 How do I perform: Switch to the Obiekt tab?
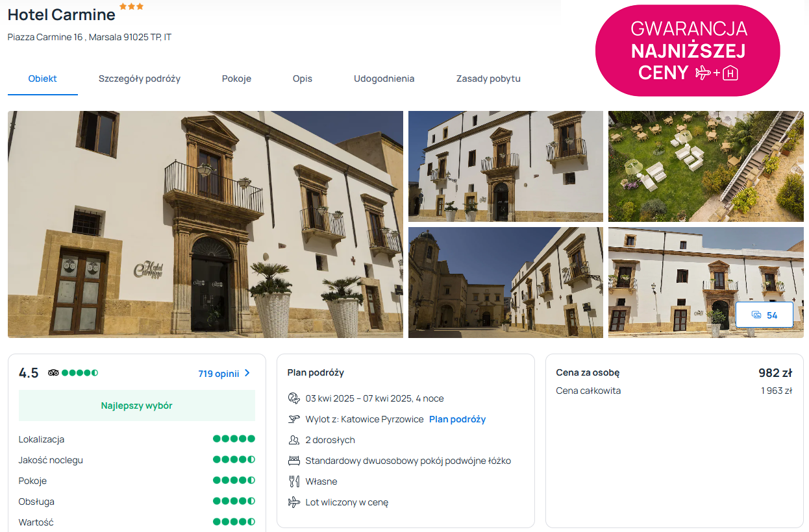tap(42, 79)
